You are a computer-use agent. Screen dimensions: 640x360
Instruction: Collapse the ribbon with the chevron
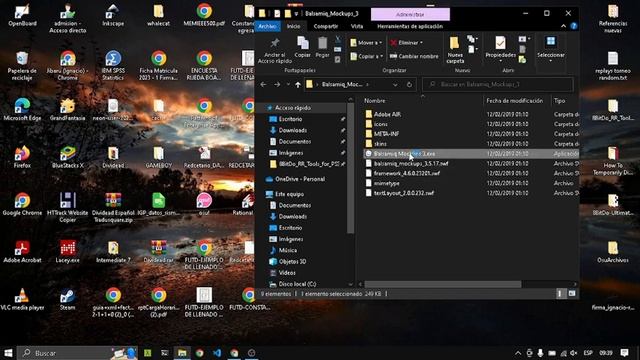coord(563,26)
